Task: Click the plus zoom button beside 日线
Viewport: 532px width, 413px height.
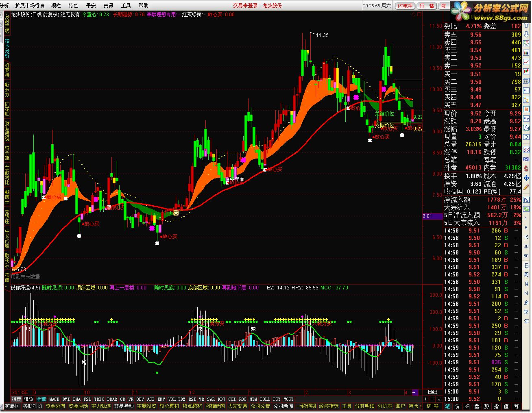Action: click(426, 399)
